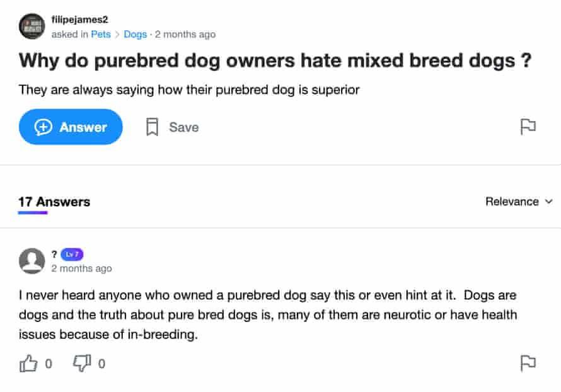Select the 17 Answers tab
561x392 pixels.
click(x=54, y=202)
